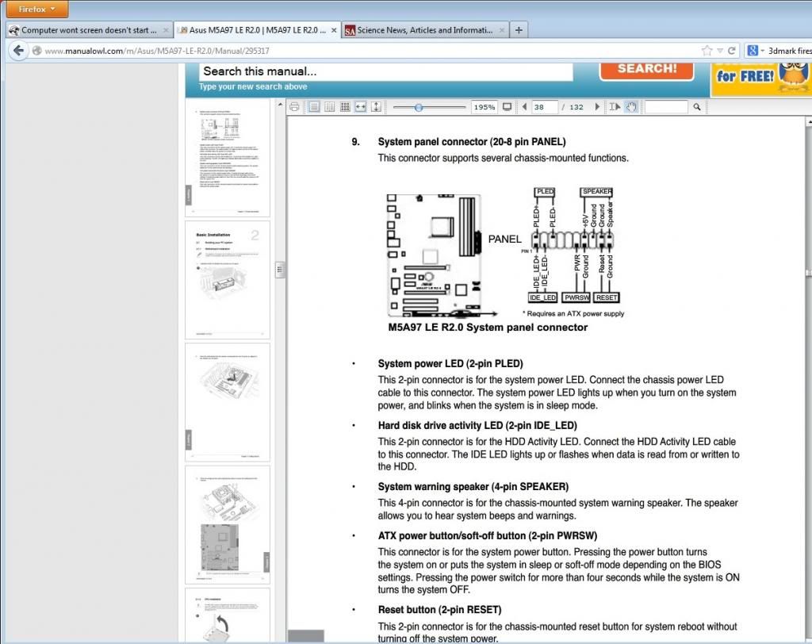
Task: Click 'System warning speaker (4-pin SPEAKER)' heading
Action: click(x=473, y=487)
